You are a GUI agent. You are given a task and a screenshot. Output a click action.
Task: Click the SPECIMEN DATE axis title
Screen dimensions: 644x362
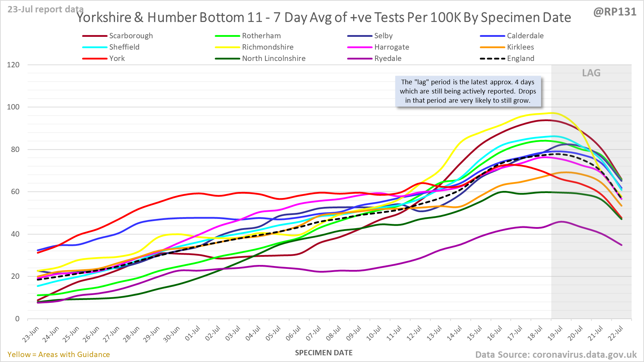pos(324,353)
